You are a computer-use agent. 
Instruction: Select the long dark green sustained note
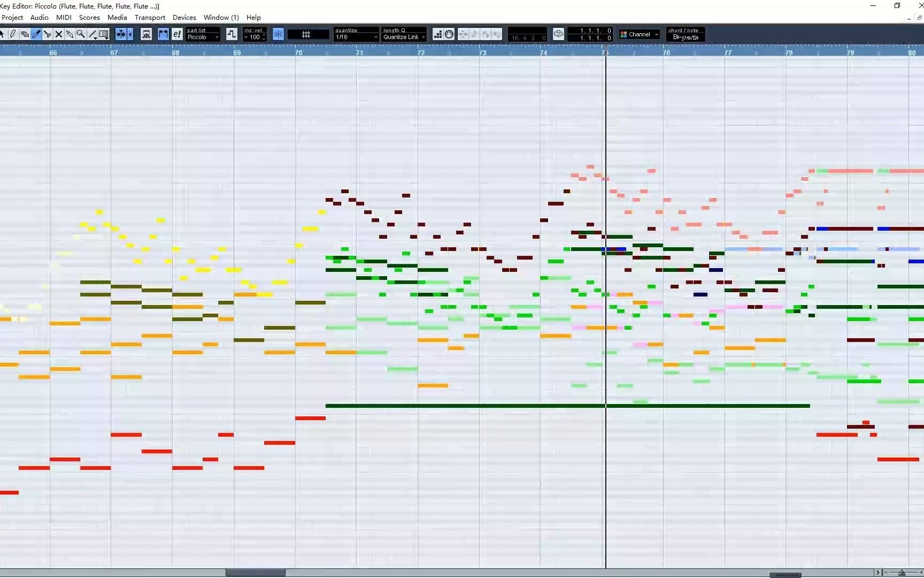567,406
